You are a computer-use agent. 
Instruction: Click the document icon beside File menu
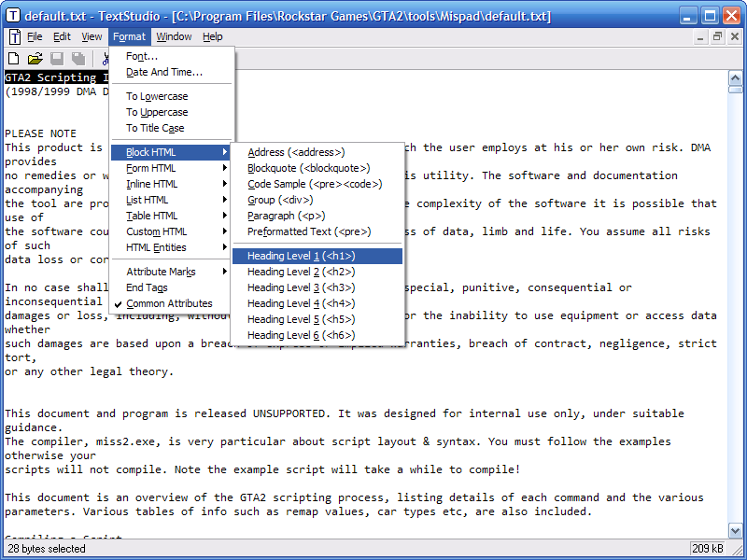15,37
